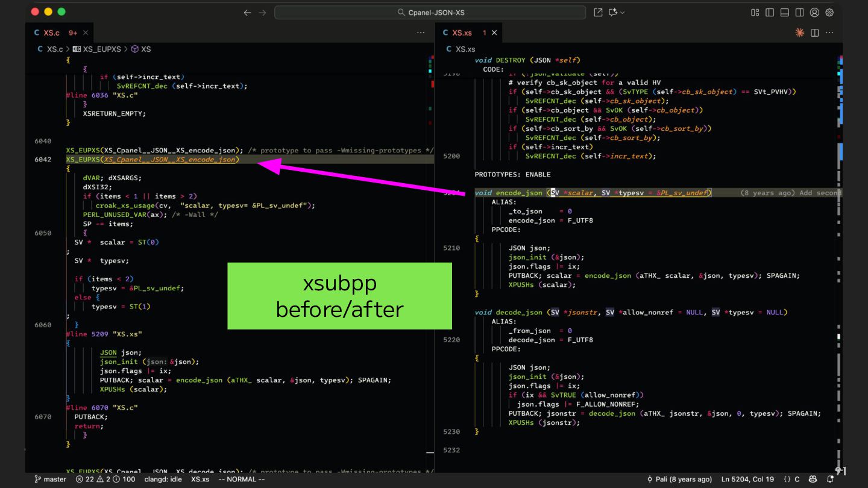The width and height of the screenshot is (868, 488).
Task: Expand the chat dropdown chevron
Action: pos(623,13)
